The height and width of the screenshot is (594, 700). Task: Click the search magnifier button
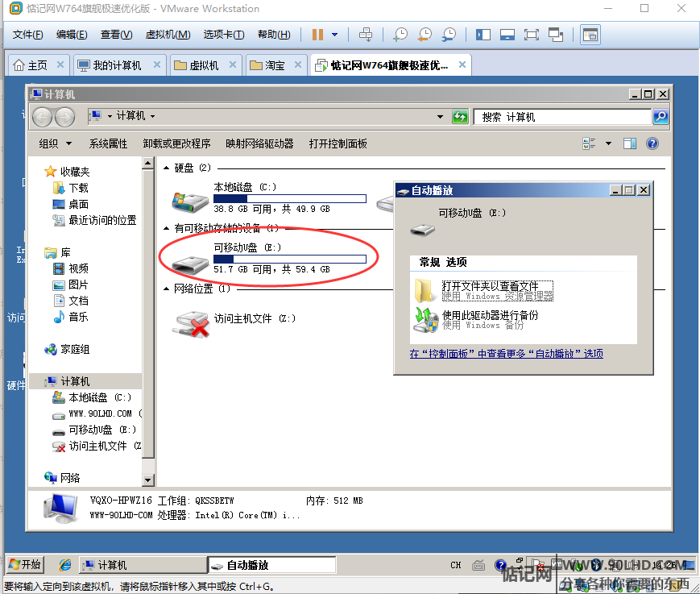pyautogui.click(x=661, y=117)
